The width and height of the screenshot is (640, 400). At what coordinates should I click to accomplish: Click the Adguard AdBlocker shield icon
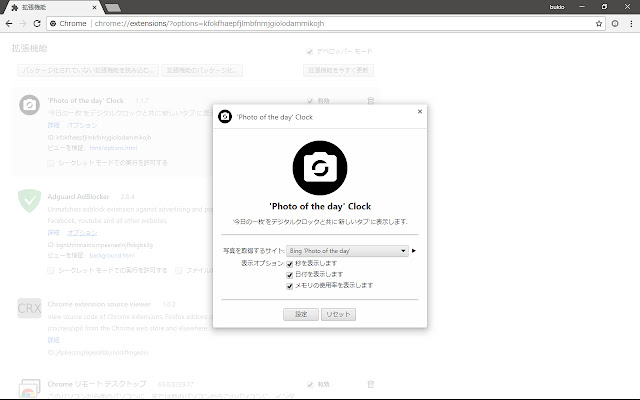pyautogui.click(x=29, y=200)
